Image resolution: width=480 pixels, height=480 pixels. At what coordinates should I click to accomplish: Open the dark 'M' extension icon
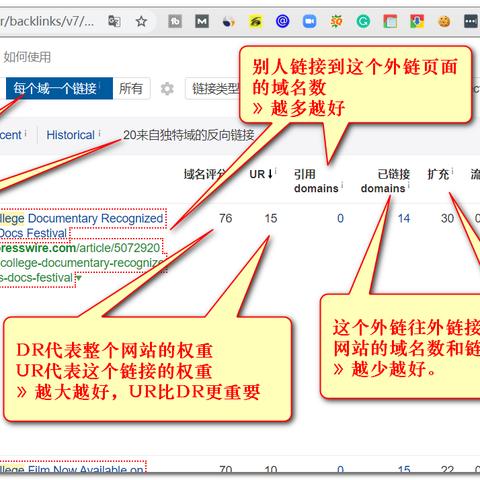click(202, 22)
